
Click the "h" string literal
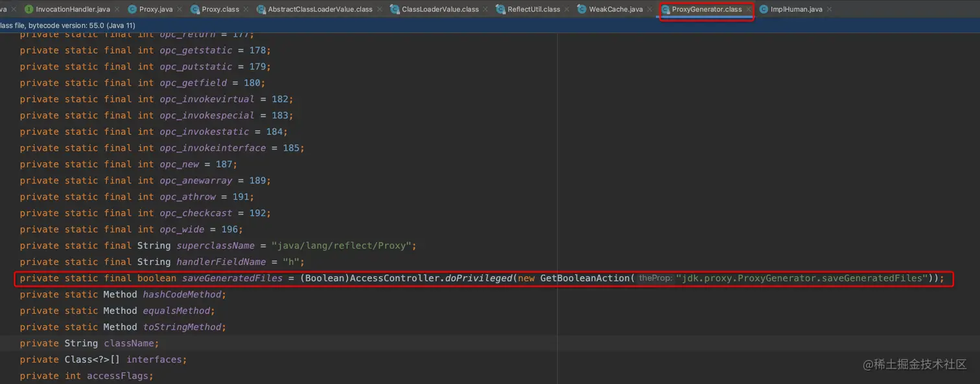click(x=291, y=262)
